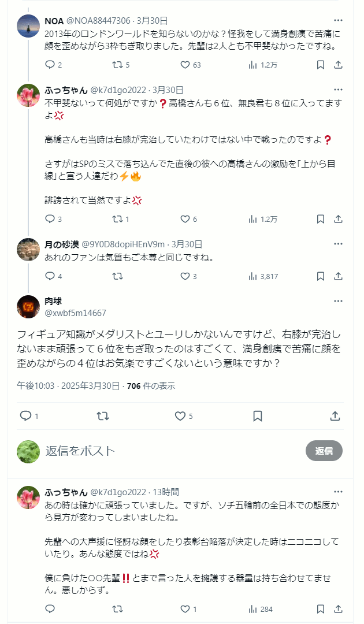
Task: Open more options on 月の砂漠's tweet
Action: coord(338,244)
